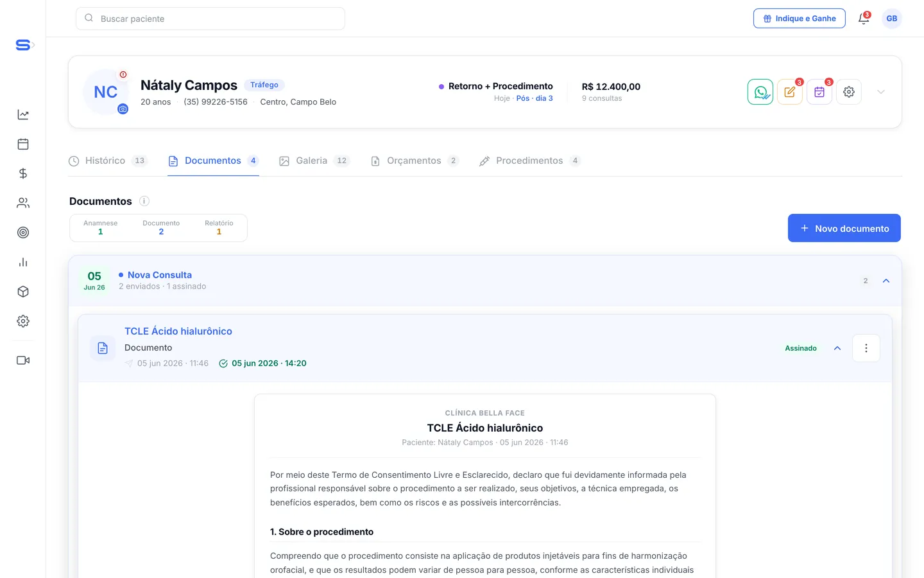
Task: Click the notification bell icon
Action: 864,19
